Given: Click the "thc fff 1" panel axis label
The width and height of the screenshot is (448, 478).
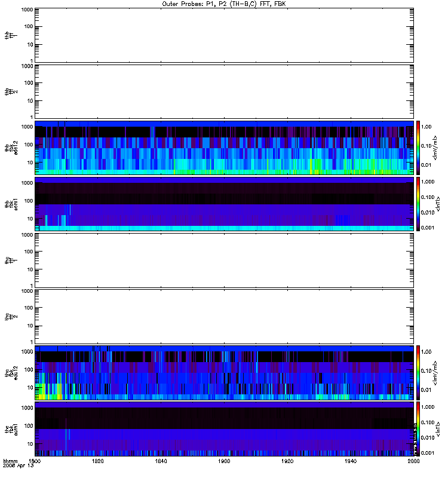Looking at the screenshot, I should (11, 261).
